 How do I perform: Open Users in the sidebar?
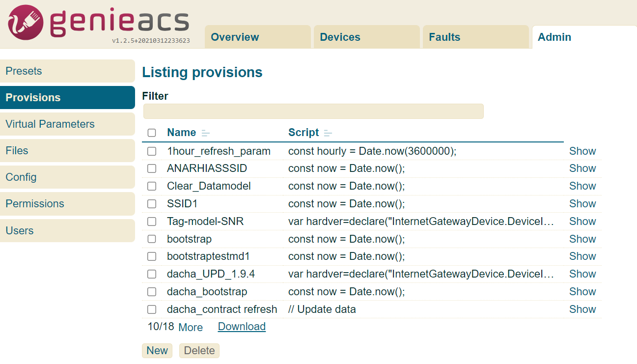pyautogui.click(x=67, y=230)
